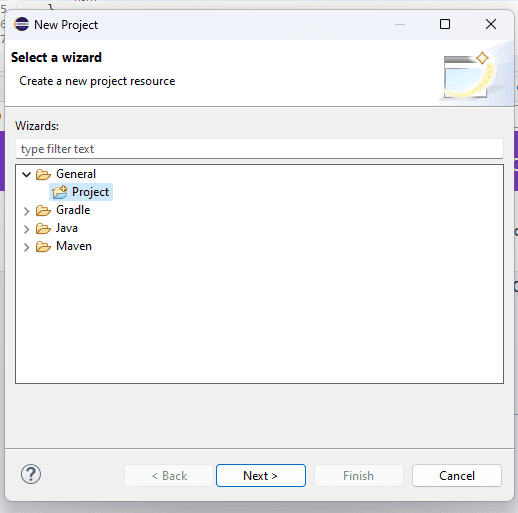Click the Eclipse logo in the title bar
The height and width of the screenshot is (513, 518).
click(x=22, y=24)
